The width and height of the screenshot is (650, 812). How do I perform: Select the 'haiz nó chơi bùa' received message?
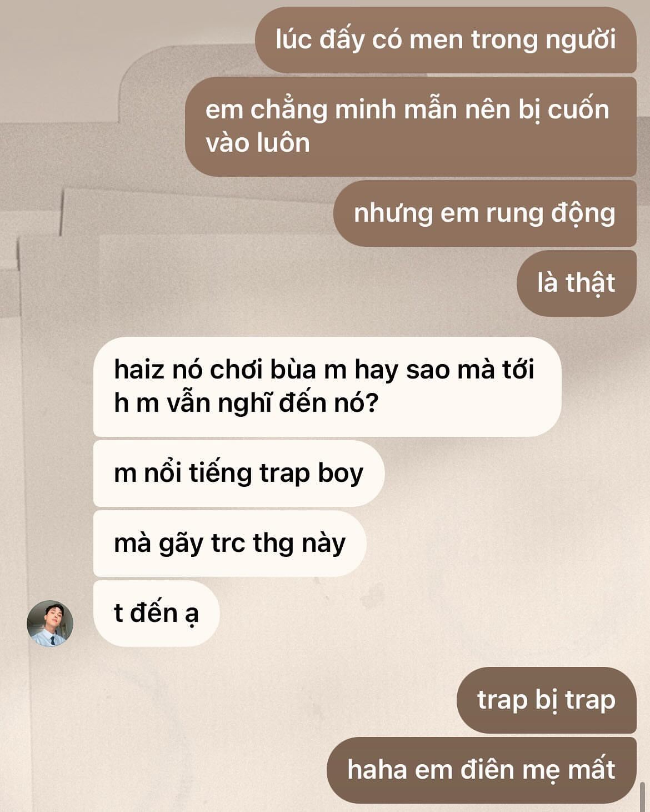(x=327, y=387)
